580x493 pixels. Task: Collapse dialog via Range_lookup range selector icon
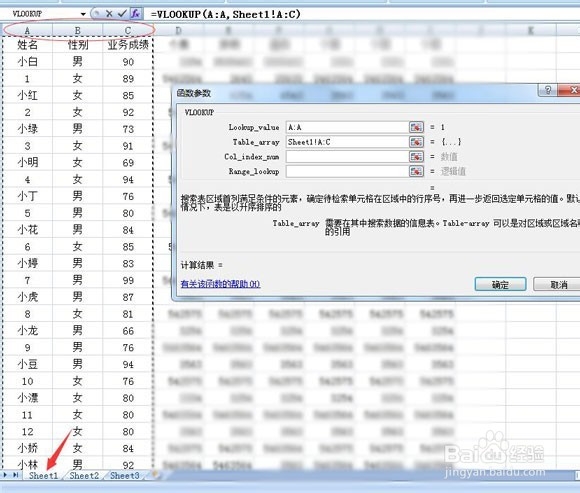[x=416, y=172]
